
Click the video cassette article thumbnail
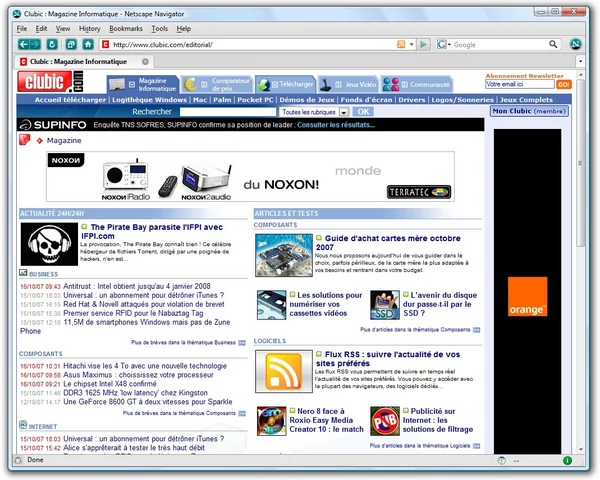pyautogui.click(x=272, y=305)
